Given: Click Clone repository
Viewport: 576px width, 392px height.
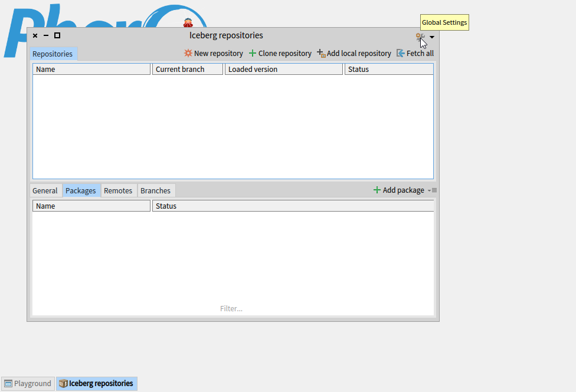Looking at the screenshot, I should (x=280, y=53).
